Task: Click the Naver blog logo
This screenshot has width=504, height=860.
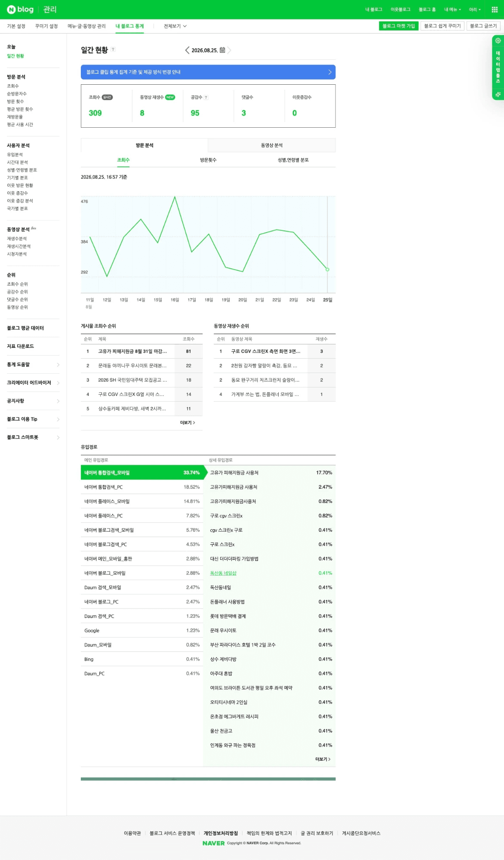Action: tap(20, 9)
